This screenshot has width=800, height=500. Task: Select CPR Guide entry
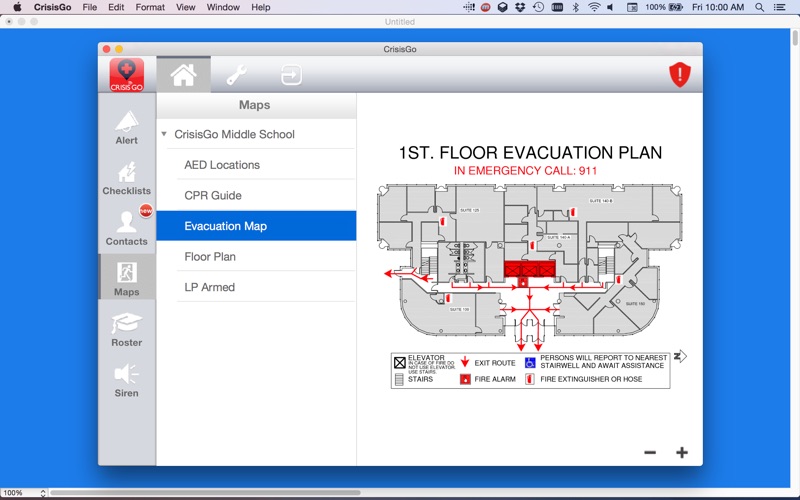[256, 195]
